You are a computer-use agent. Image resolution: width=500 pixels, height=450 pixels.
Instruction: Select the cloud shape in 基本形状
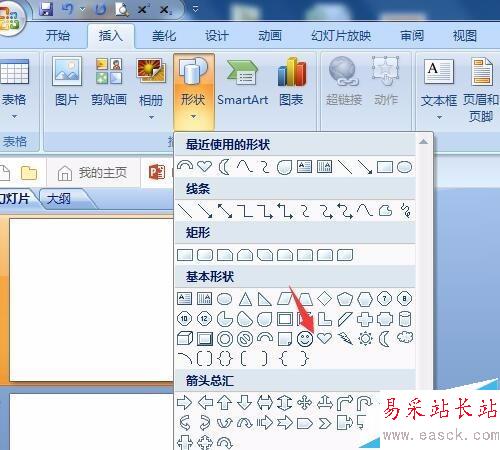point(405,338)
